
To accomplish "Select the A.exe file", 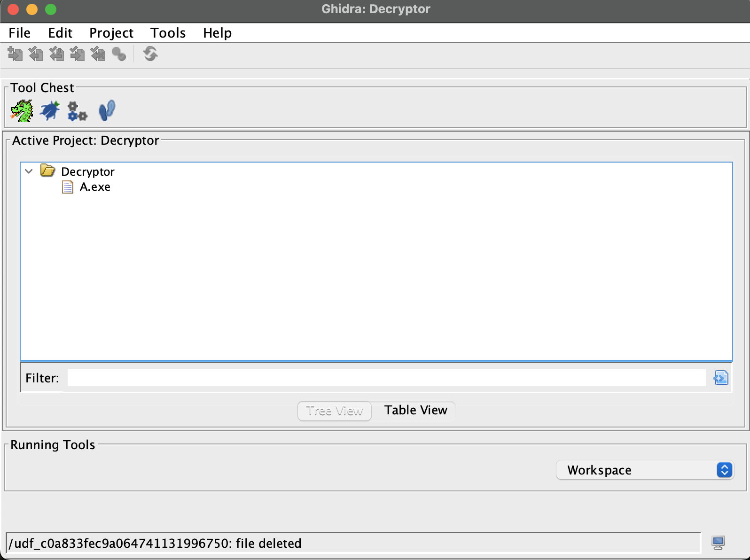I will (95, 187).
